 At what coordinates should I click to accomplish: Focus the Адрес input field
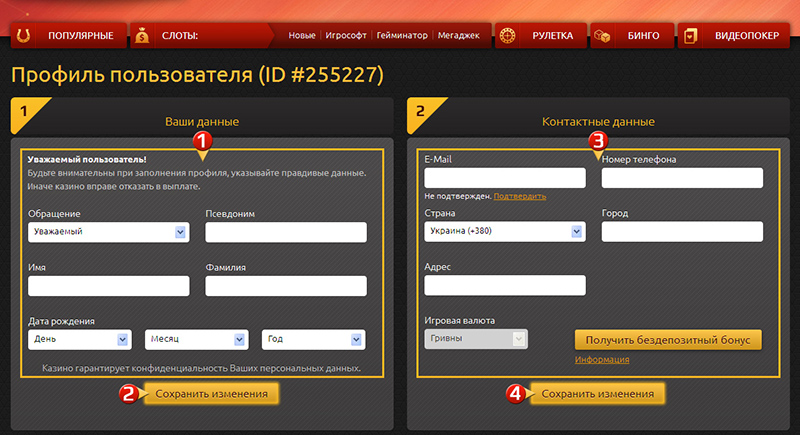tap(505, 285)
